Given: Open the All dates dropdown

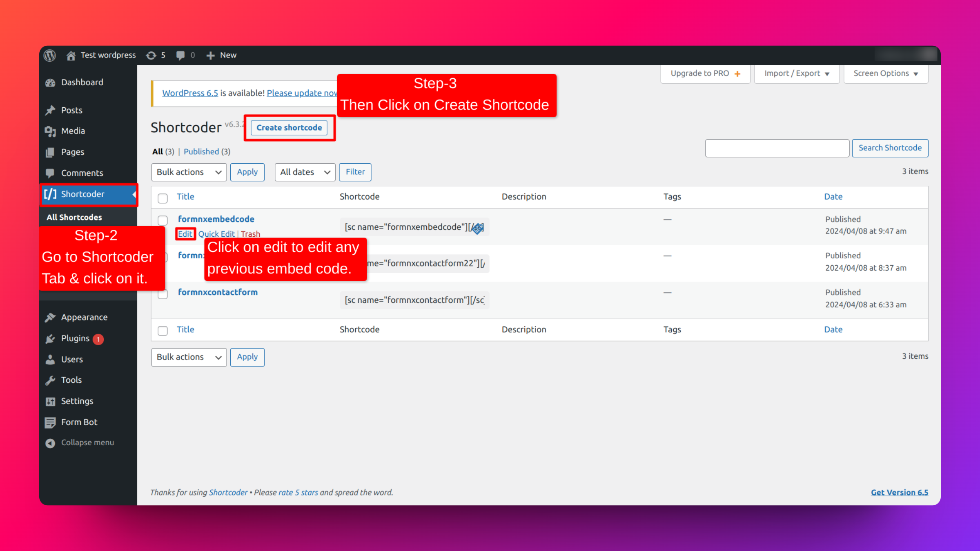Looking at the screenshot, I should click(305, 172).
